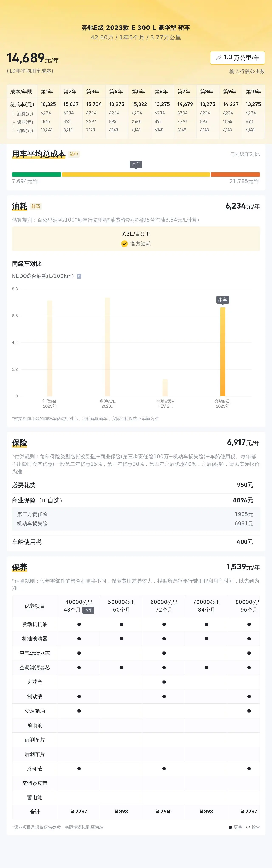Screen dimensions: 272x868
Task: Click the play icon next to NEDC综合油耗
Action: (79, 276)
